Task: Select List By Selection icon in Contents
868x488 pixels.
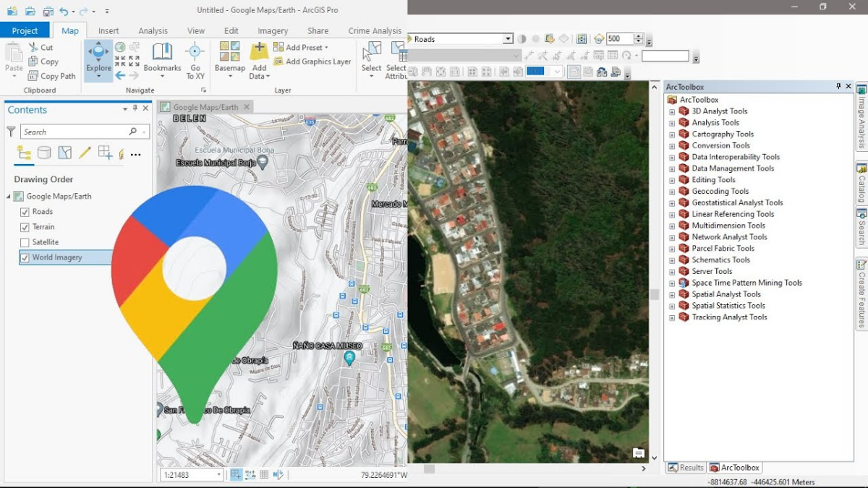Action: pyautogui.click(x=64, y=153)
